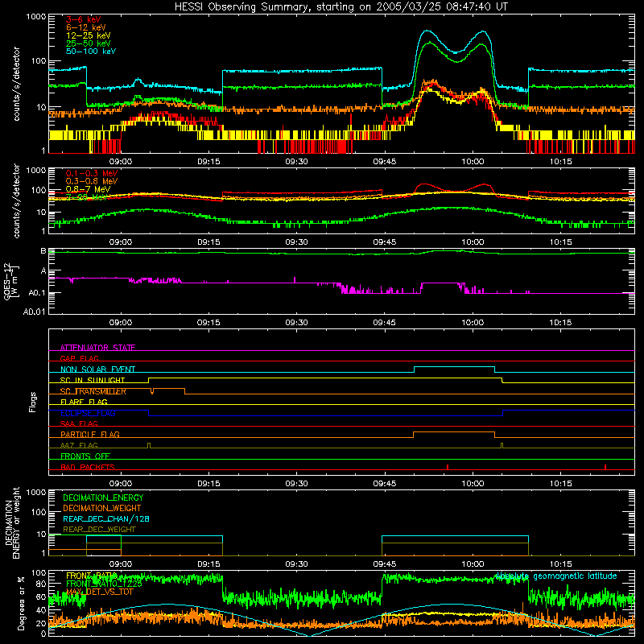Select the REAR_DEC_WEIGHT legend label
This screenshot has width=644, height=644.
tap(99, 530)
